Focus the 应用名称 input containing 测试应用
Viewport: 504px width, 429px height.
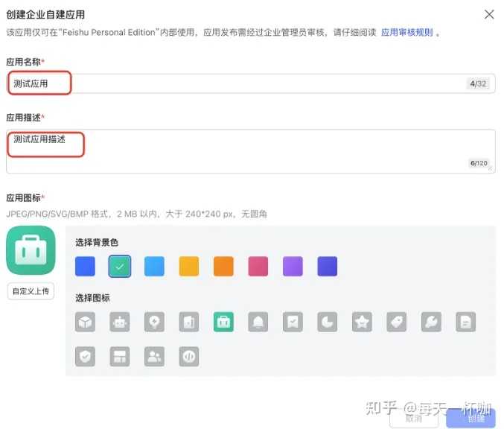click(251, 83)
